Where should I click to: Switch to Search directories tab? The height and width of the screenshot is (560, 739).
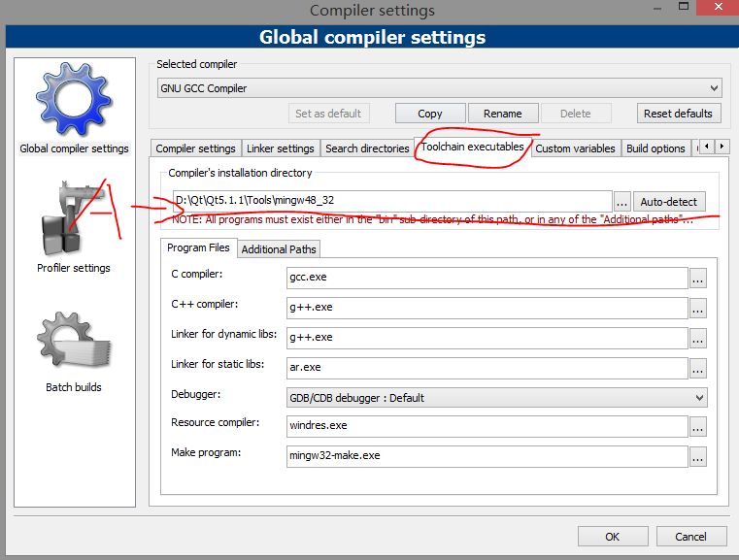[367, 148]
